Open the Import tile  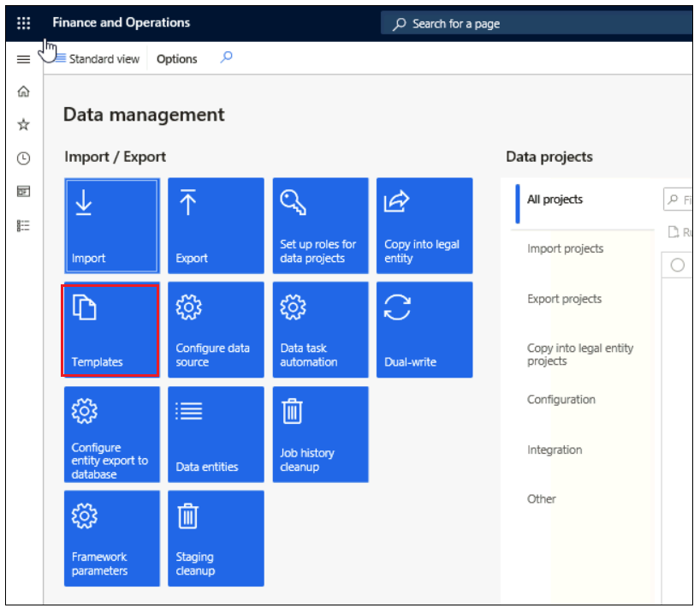coord(111,225)
